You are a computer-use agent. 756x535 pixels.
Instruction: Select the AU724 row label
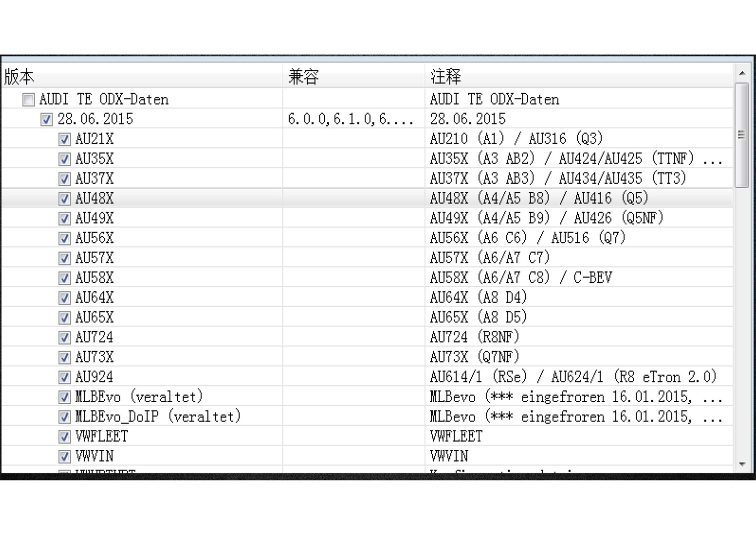[95, 337]
